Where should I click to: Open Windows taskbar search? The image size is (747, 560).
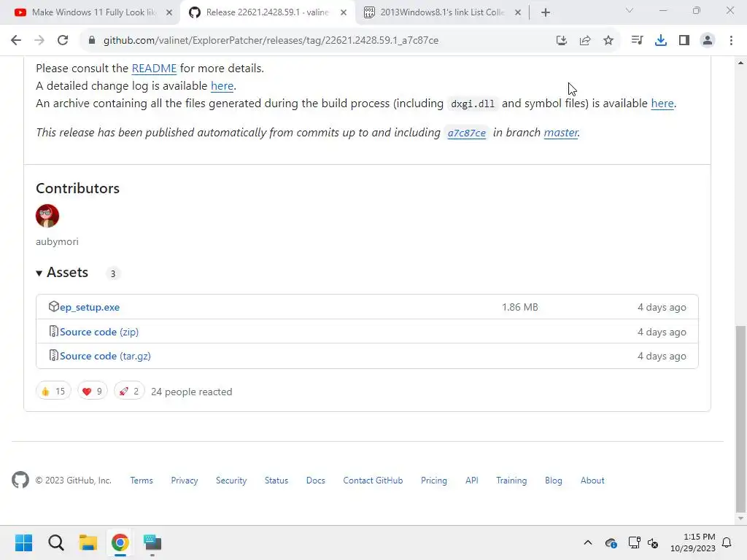click(55, 542)
